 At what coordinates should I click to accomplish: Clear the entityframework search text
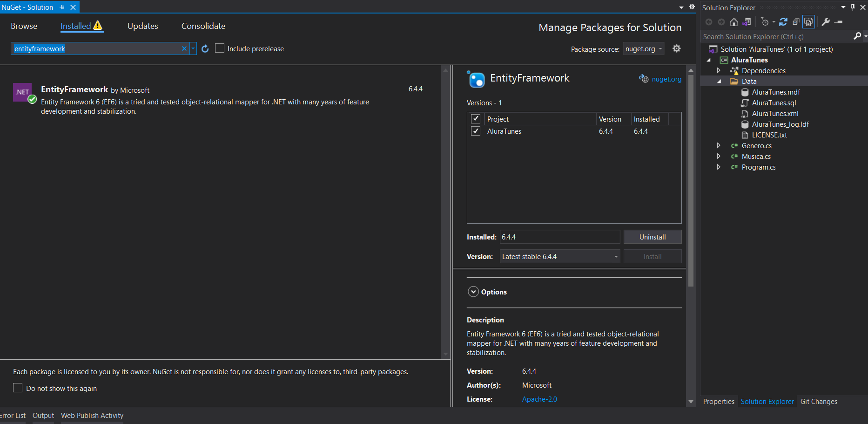pos(184,48)
